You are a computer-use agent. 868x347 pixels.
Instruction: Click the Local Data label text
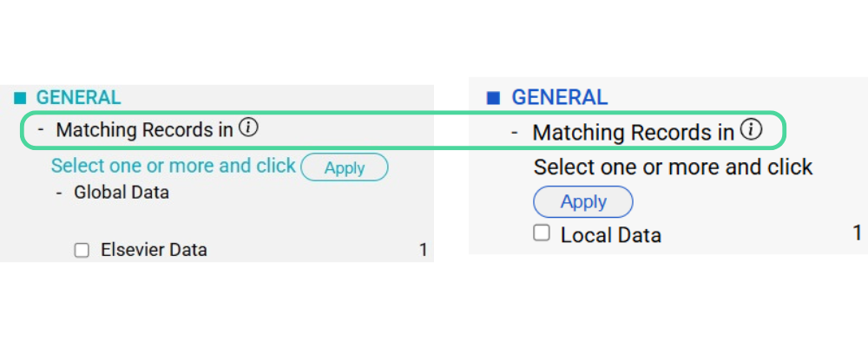click(611, 235)
